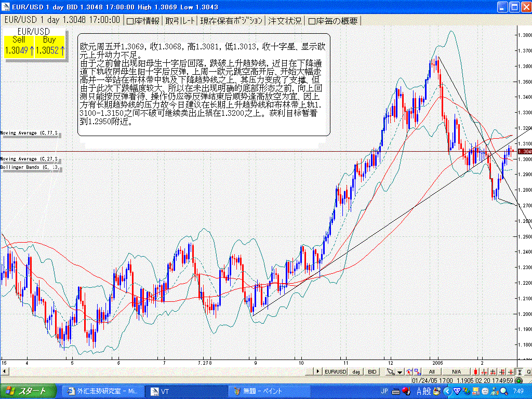The width and height of the screenshot is (532, 399).
Task: Select Moving Average (C,77,S) indicator label
Action: pos(30,133)
